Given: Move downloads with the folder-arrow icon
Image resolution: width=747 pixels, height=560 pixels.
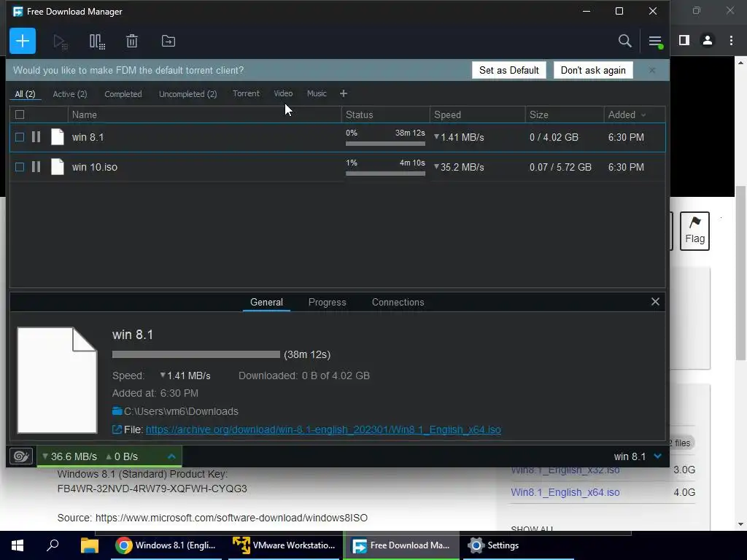Looking at the screenshot, I should coord(169,42).
